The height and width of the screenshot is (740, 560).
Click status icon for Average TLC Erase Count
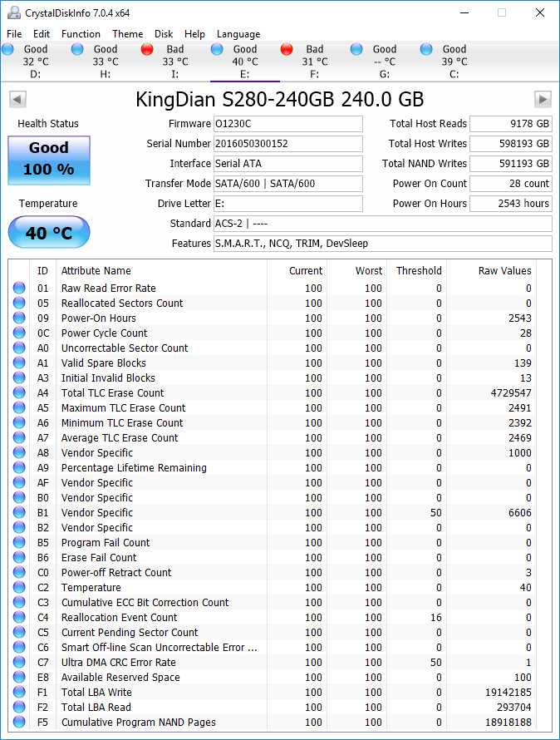click(x=19, y=438)
